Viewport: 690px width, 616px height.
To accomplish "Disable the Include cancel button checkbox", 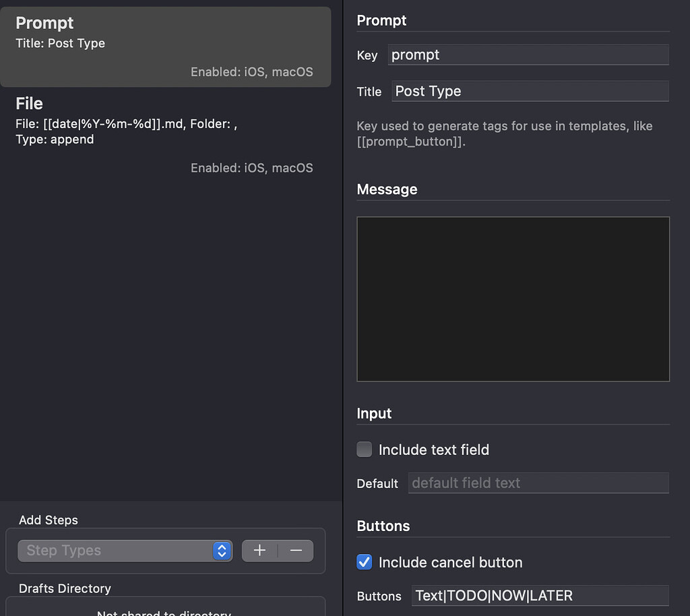I will 364,562.
